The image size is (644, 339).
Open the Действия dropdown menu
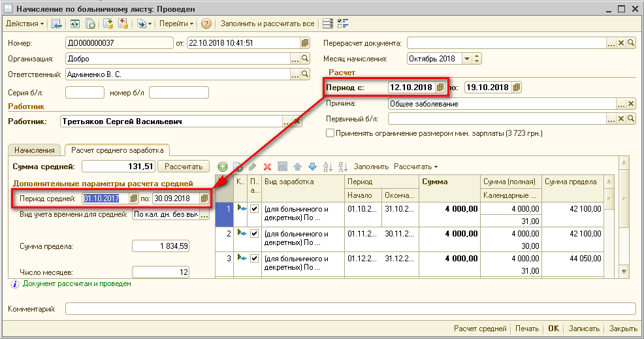(x=25, y=24)
